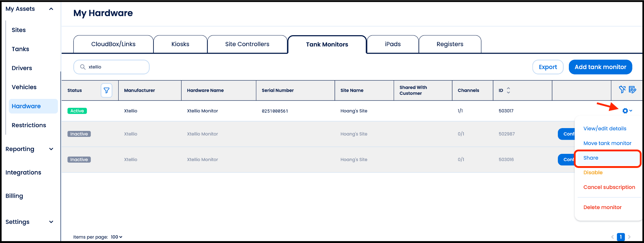Click the xtellio search input field

[116, 67]
